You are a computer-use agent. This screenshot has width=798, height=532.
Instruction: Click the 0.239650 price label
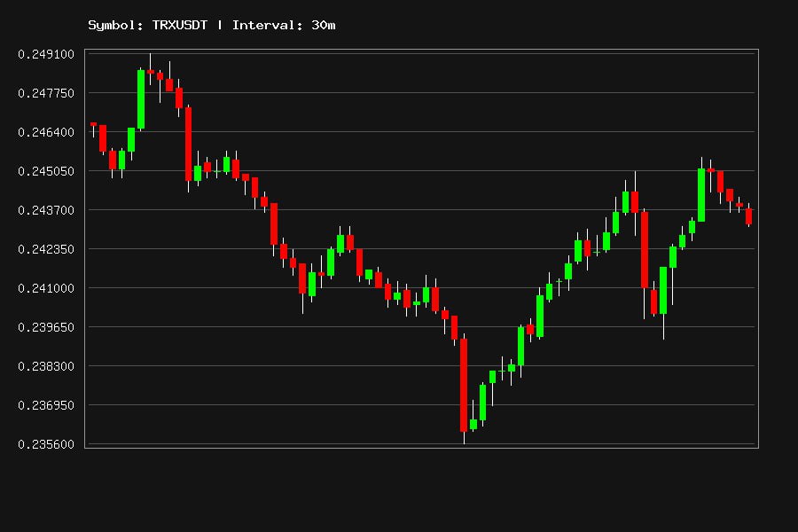pyautogui.click(x=46, y=327)
